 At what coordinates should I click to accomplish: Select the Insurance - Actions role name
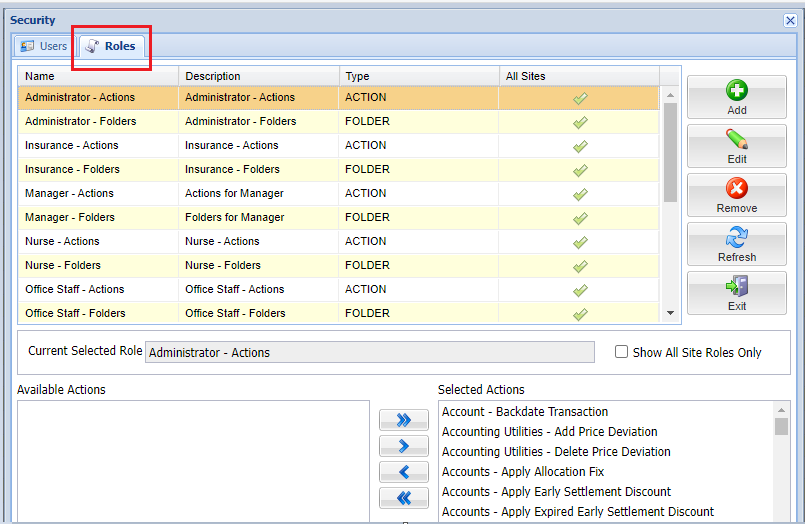[72, 146]
